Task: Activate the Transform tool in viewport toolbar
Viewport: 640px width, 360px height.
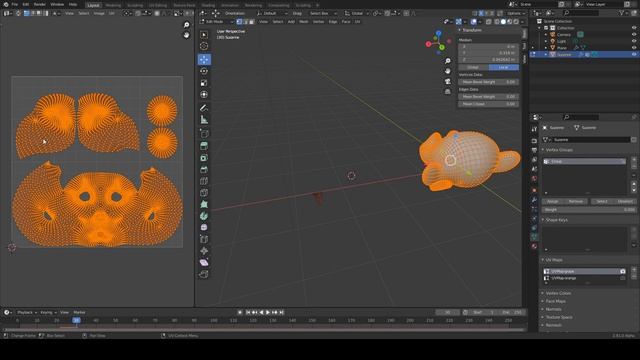Action: coord(204,95)
